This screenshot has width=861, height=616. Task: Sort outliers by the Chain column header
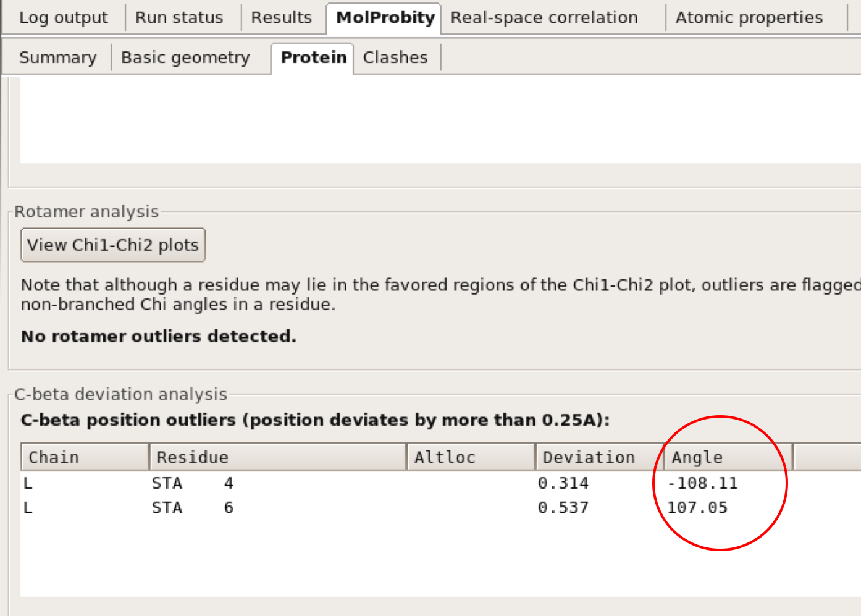point(85,457)
